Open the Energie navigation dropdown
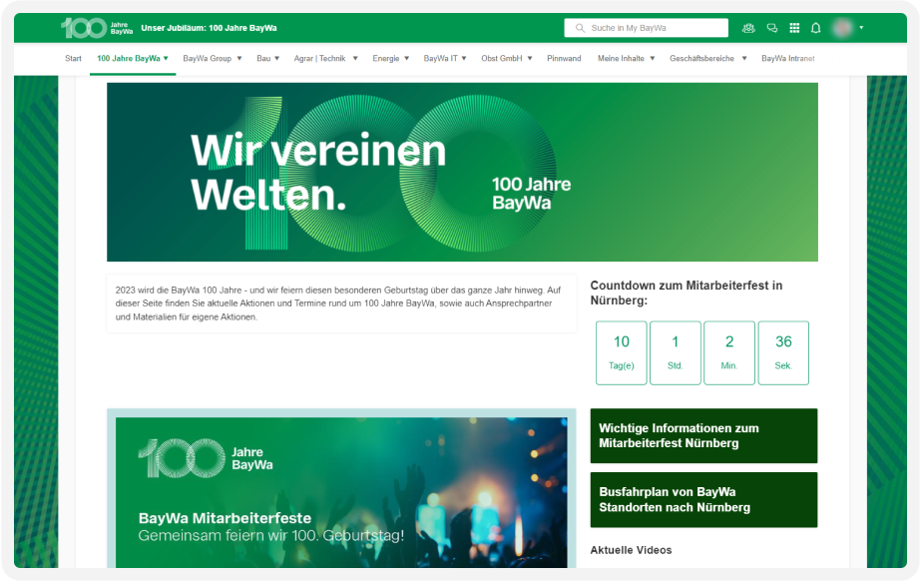The width and height of the screenshot is (924, 581). coord(390,58)
